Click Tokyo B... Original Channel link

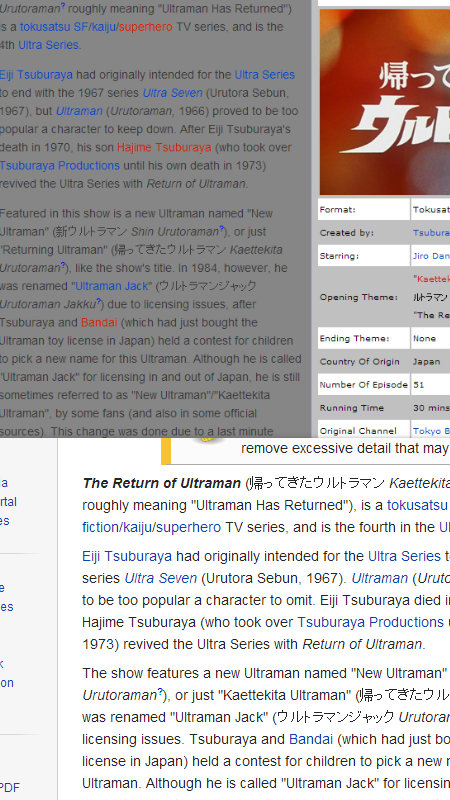tap(431, 431)
